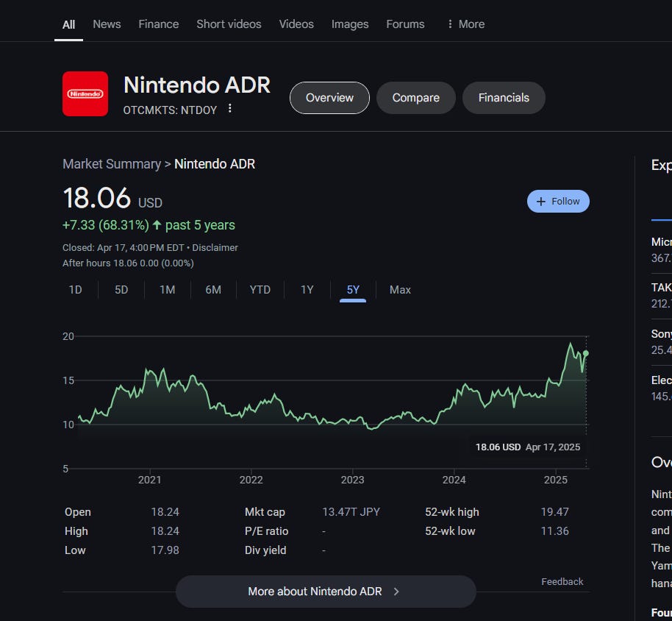672x621 pixels.
Task: Click the 2023 label on chart axis
Action: pyautogui.click(x=352, y=480)
